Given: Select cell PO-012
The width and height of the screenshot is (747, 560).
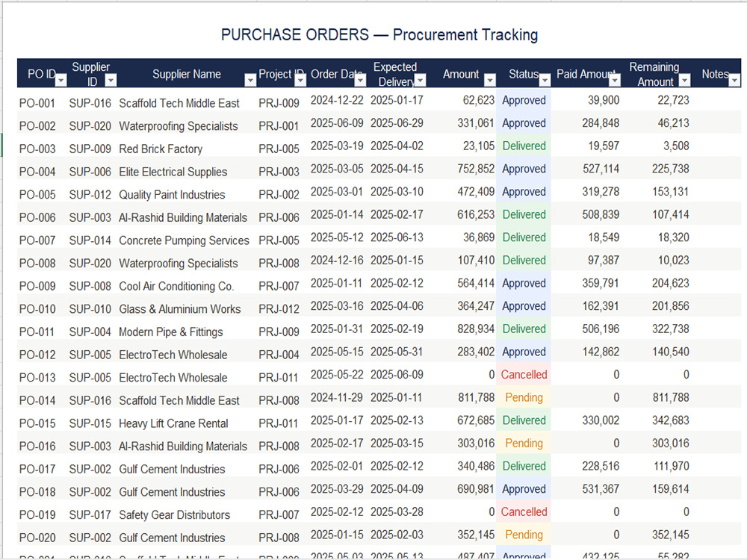Looking at the screenshot, I should 37,355.
